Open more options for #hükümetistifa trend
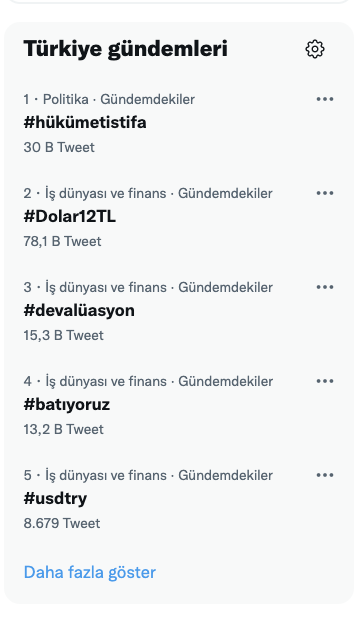The height and width of the screenshot is (620, 362). 325,99
